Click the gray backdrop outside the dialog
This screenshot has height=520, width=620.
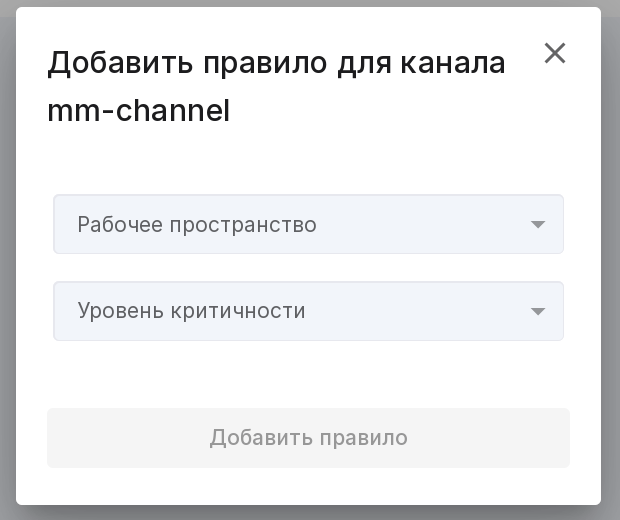[8, 257]
